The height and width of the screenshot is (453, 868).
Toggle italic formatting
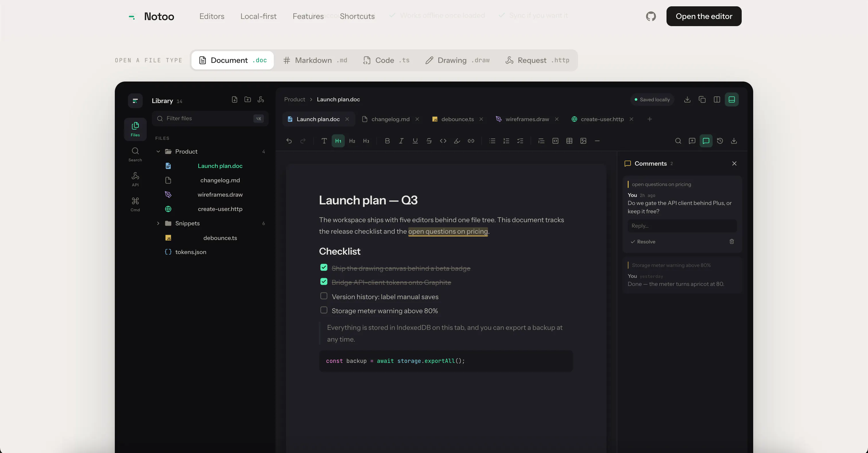tap(401, 141)
